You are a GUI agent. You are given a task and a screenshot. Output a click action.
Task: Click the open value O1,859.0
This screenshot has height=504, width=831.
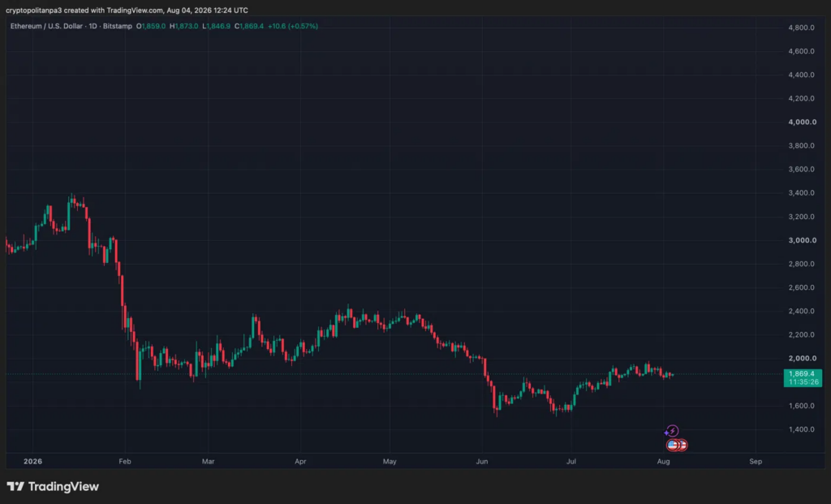tap(151, 26)
